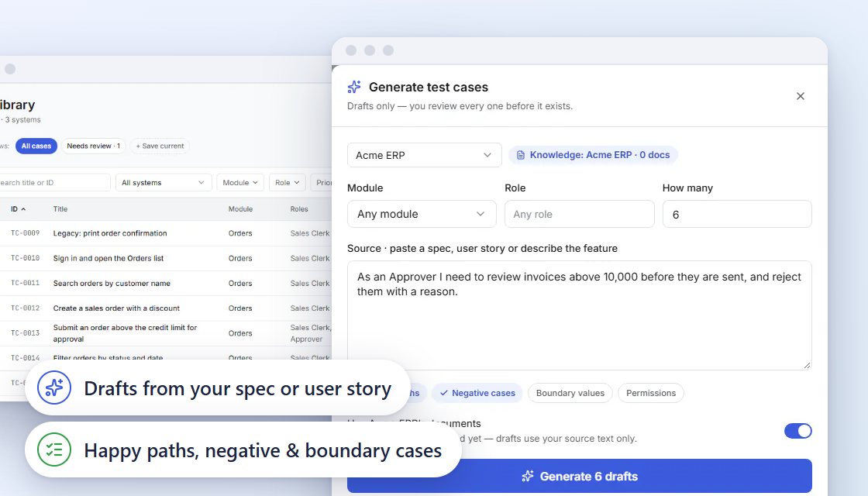The height and width of the screenshot is (496, 868).
Task: Click Orders module cell in TC-0012 row
Action: [x=240, y=308]
